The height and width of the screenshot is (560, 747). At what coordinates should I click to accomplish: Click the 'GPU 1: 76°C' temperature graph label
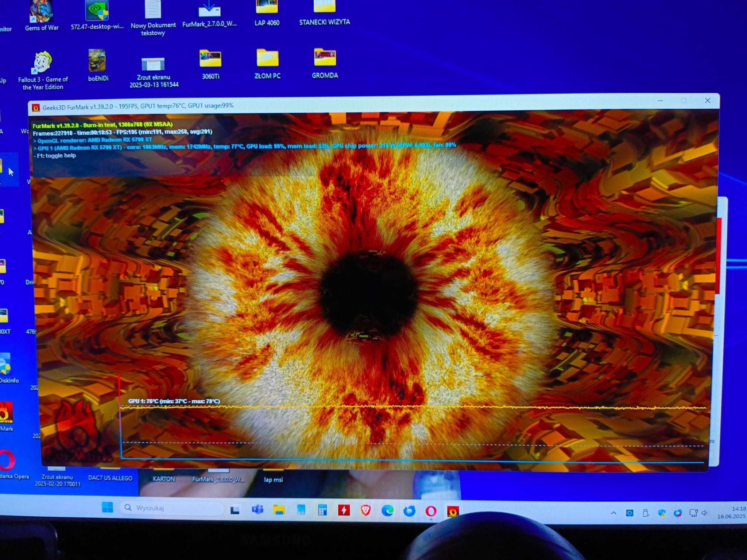coord(174,401)
